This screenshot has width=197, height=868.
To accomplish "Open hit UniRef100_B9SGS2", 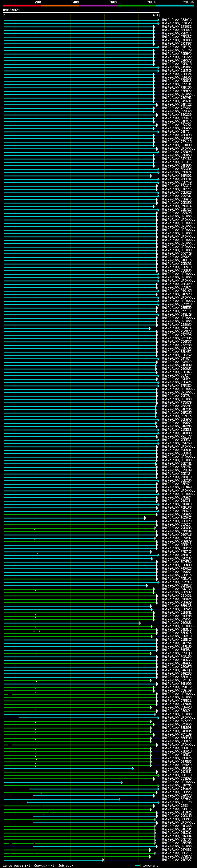I will [176, 26].
